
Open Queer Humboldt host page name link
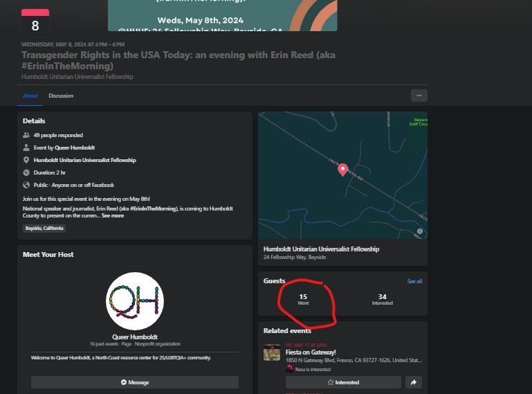[x=135, y=337]
